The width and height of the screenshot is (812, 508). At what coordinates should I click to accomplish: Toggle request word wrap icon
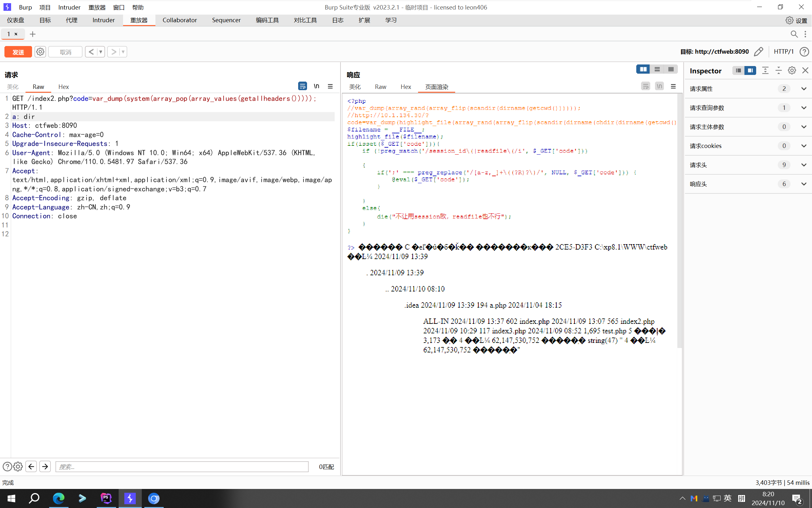pyautogui.click(x=302, y=86)
